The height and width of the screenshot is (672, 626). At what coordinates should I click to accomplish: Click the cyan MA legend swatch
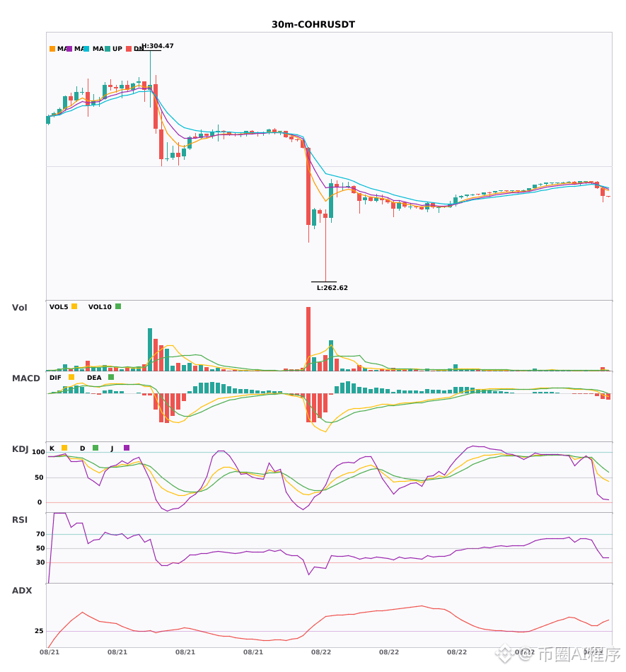(86, 49)
